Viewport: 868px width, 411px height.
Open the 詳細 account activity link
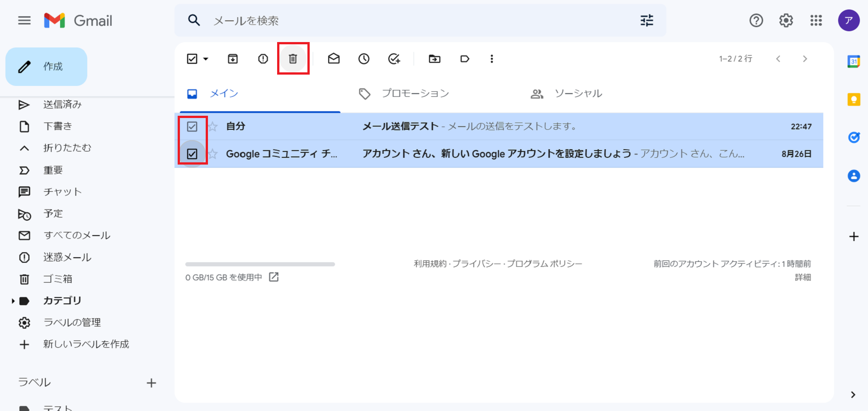click(802, 277)
